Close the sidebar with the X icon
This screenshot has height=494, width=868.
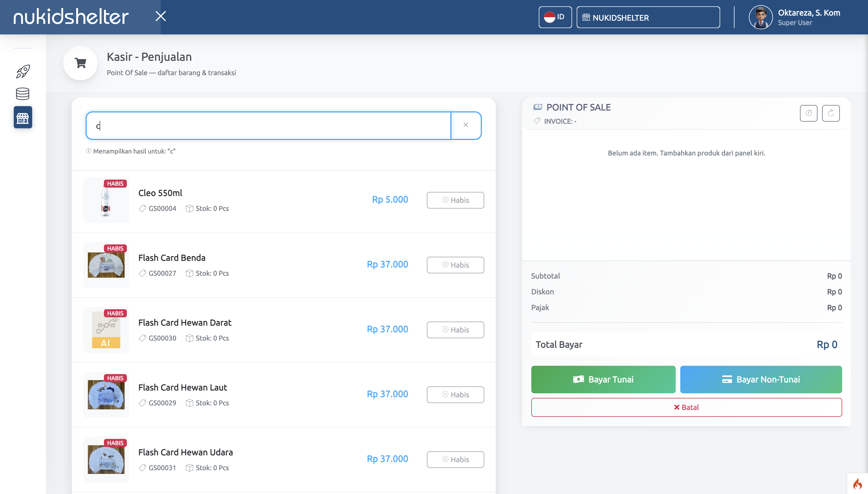click(x=160, y=16)
